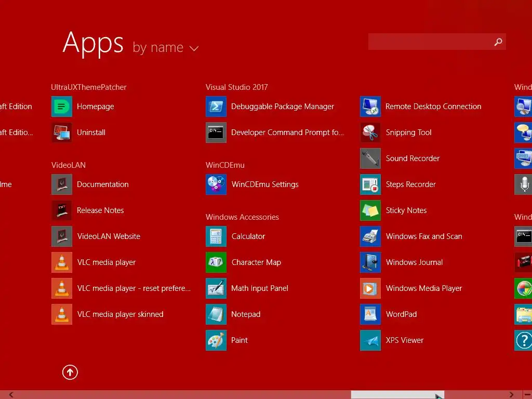This screenshot has height=399, width=532.
Task: Select the WinCDEmu group header
Action: (225, 165)
